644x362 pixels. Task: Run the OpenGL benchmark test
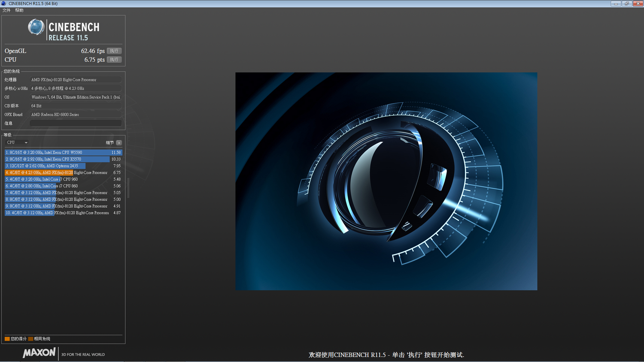pos(114,51)
